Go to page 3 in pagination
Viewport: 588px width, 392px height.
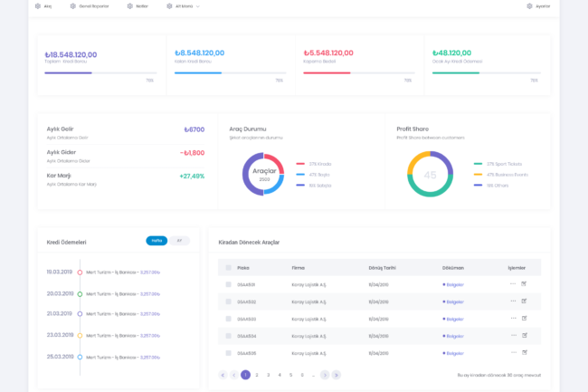[268, 375]
